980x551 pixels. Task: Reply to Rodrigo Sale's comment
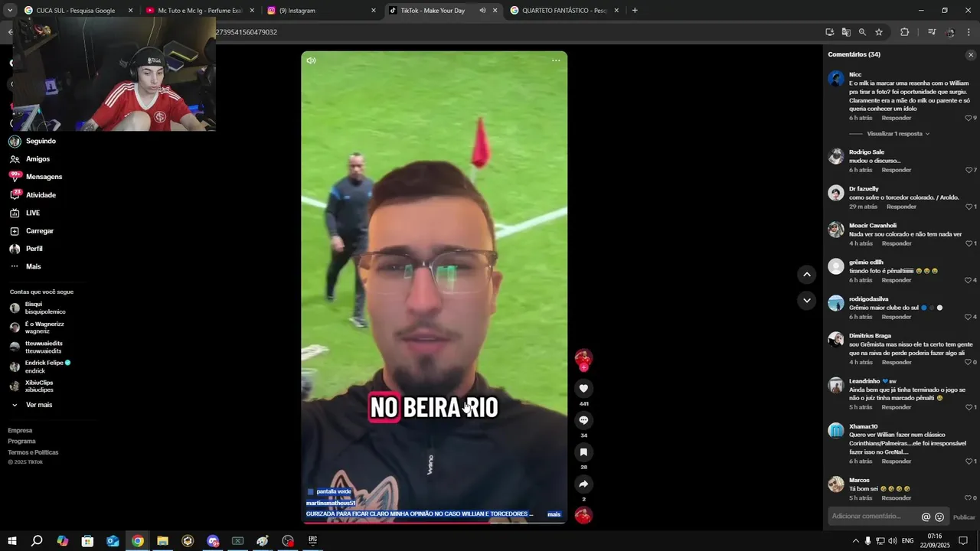coord(896,170)
